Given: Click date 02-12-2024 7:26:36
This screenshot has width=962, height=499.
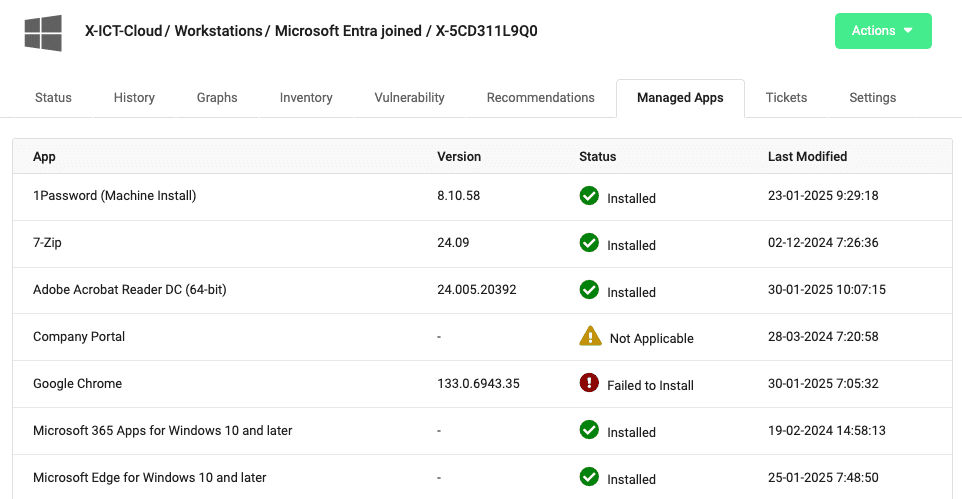Looking at the screenshot, I should (x=823, y=242).
